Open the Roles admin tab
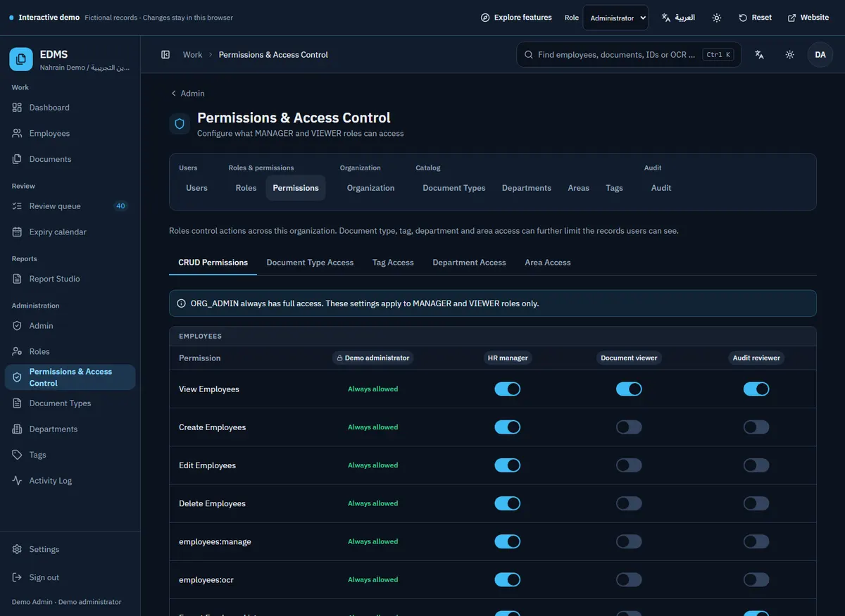Viewport: 845px width, 616px height. point(246,188)
